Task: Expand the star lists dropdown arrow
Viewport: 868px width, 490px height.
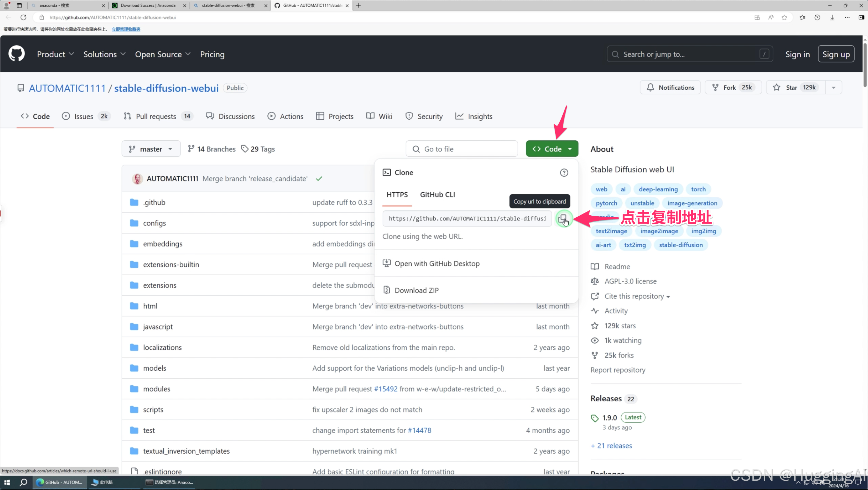Action: click(x=833, y=87)
